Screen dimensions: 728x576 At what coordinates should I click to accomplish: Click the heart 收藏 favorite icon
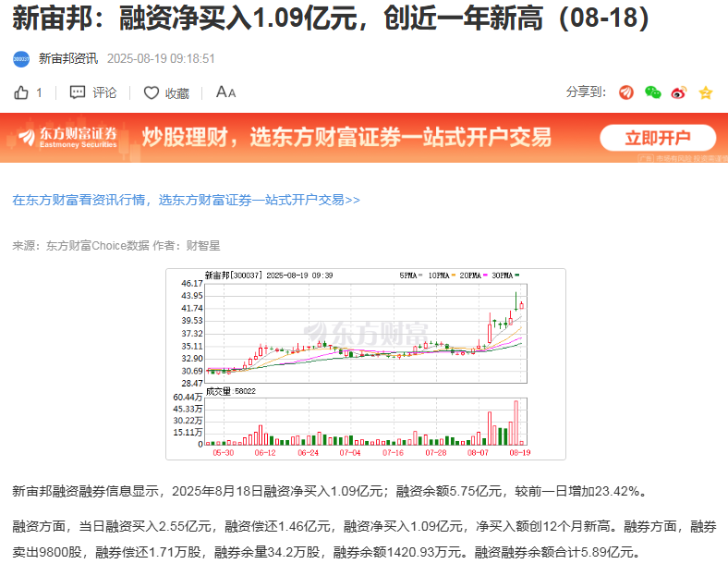(x=151, y=92)
